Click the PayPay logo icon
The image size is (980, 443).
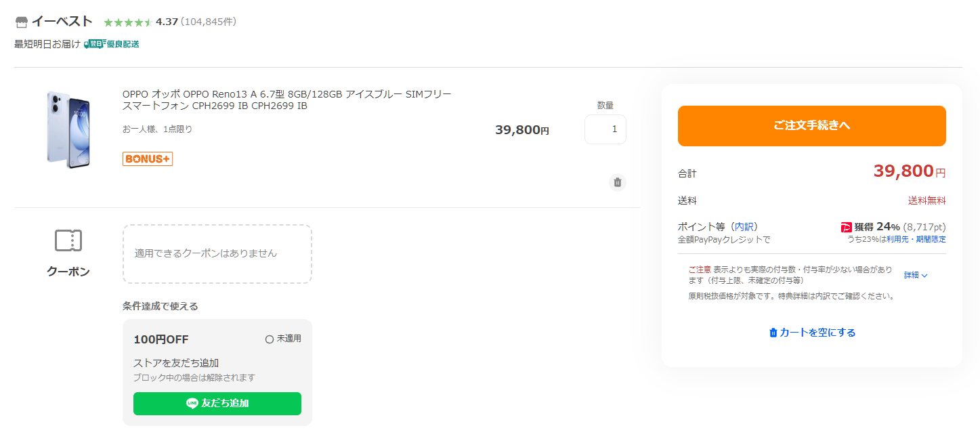tap(847, 227)
